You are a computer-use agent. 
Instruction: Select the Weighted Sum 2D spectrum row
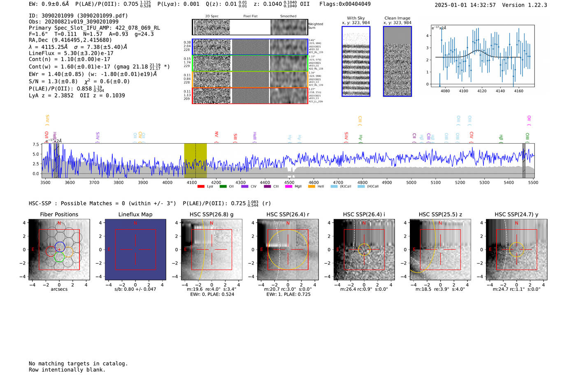point(250,27)
